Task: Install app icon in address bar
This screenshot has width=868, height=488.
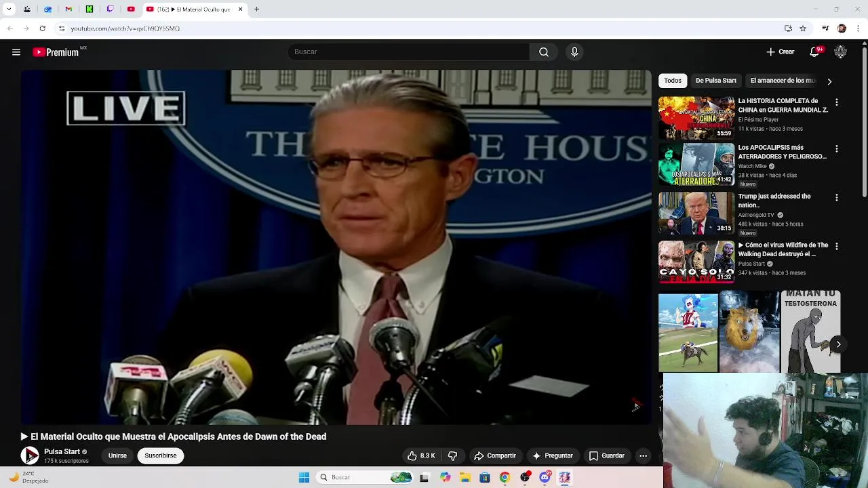Action: click(788, 28)
